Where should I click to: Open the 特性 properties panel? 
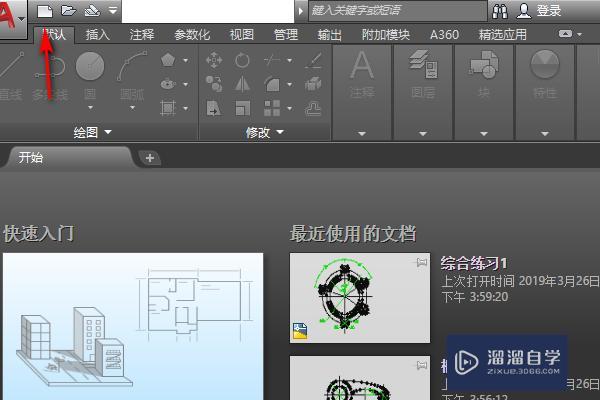[545, 93]
